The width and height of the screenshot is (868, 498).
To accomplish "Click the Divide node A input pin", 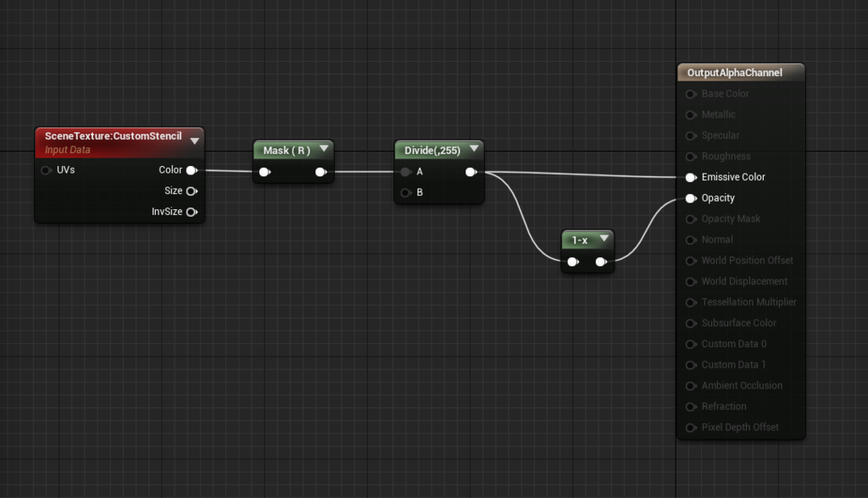I will click(406, 172).
